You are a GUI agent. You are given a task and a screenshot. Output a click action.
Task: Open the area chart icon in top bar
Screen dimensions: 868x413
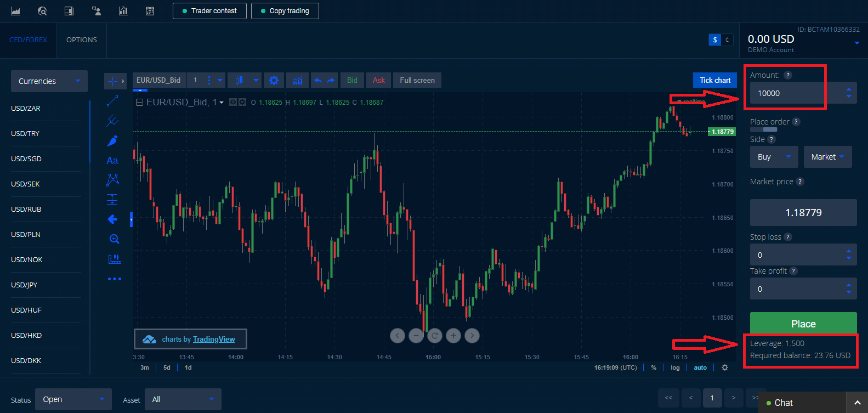(x=15, y=11)
